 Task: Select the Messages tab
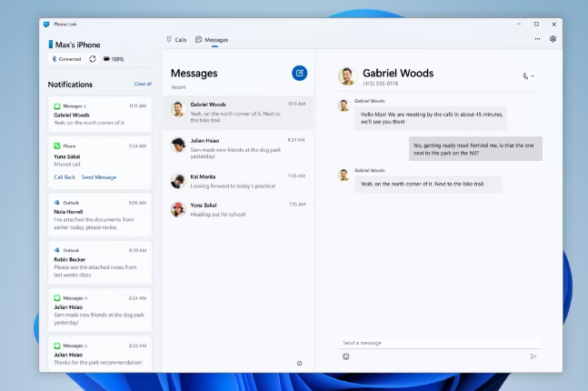tap(212, 40)
